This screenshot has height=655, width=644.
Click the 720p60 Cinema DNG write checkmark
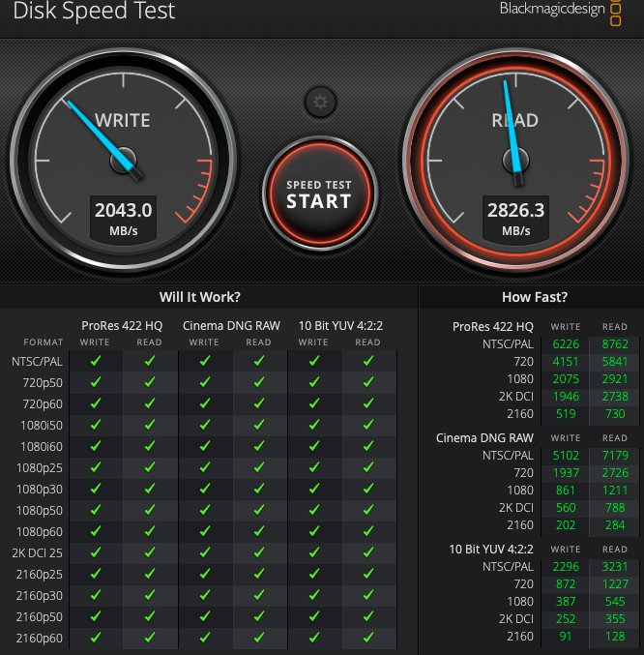(204, 403)
